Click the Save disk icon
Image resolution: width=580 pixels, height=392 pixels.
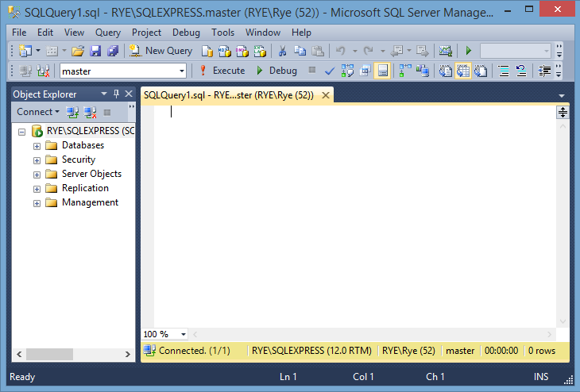[95, 51]
